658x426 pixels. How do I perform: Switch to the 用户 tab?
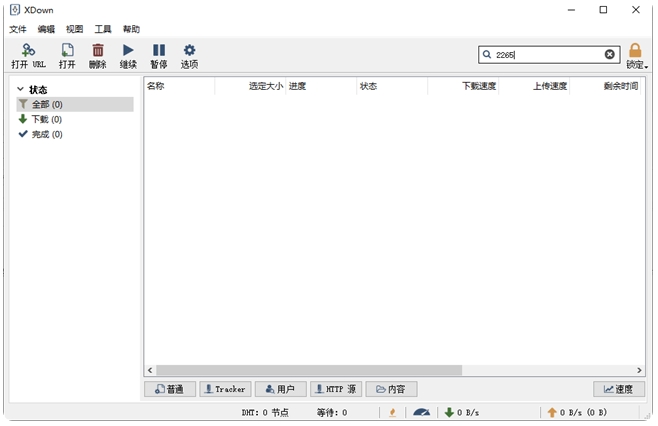tap(281, 389)
